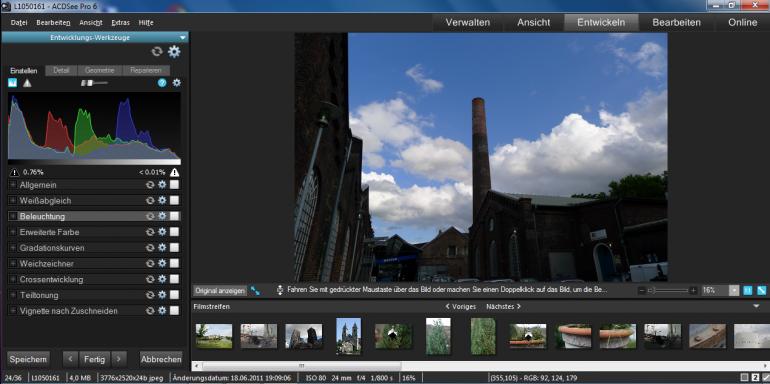
Task: Switch to the Geometrie tab
Action: click(99, 70)
